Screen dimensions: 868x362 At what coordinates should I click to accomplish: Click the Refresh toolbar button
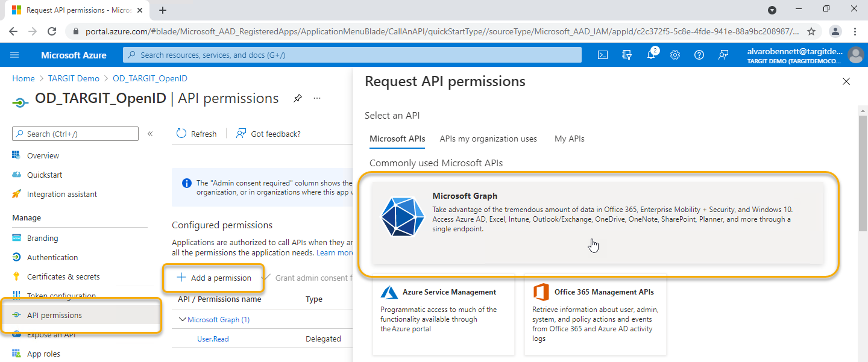[197, 134]
